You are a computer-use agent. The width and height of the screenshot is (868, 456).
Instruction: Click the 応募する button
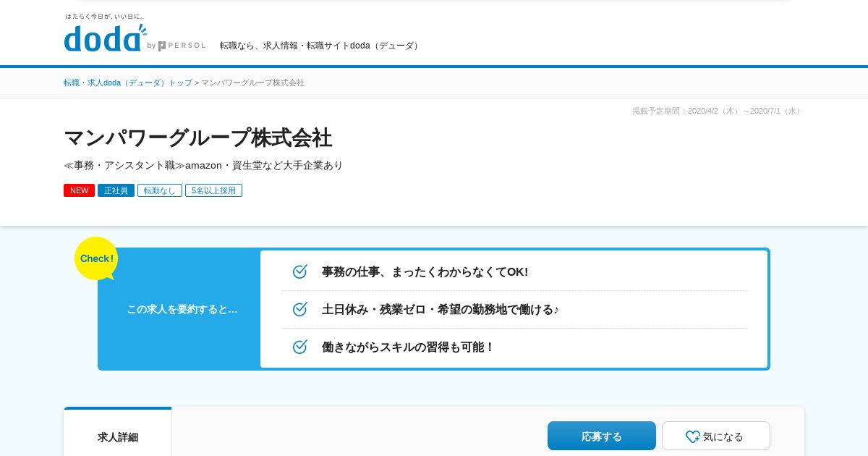pyautogui.click(x=602, y=436)
